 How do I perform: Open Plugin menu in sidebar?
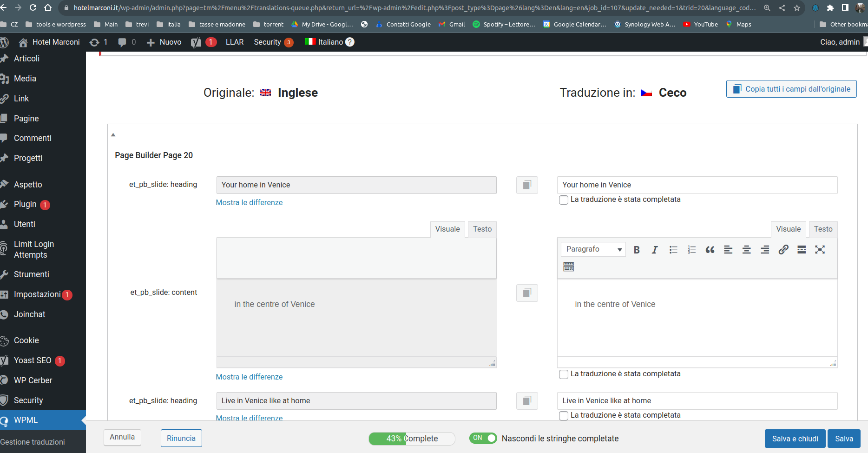click(x=25, y=204)
